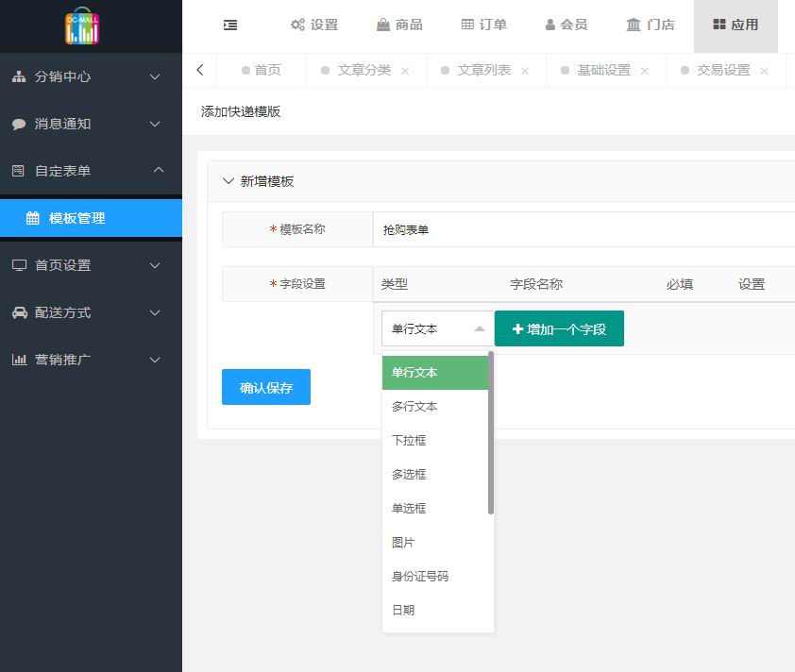
Task: Open 商品 from the top navigation
Action: [x=398, y=25]
